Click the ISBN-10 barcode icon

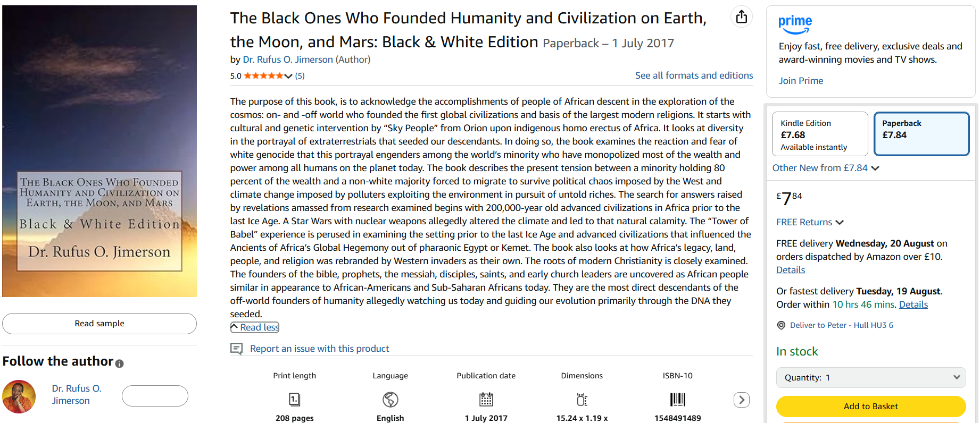coord(677,399)
